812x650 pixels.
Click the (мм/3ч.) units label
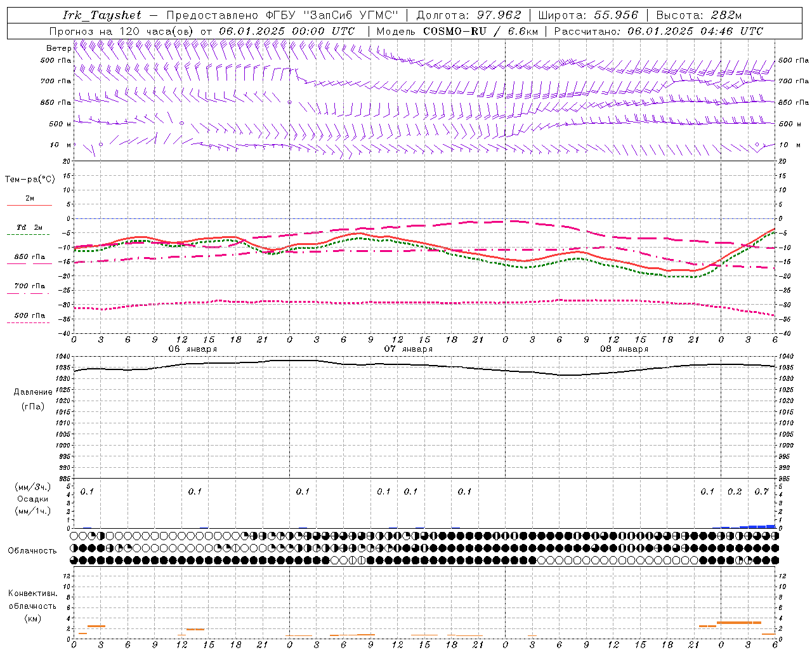click(33, 487)
